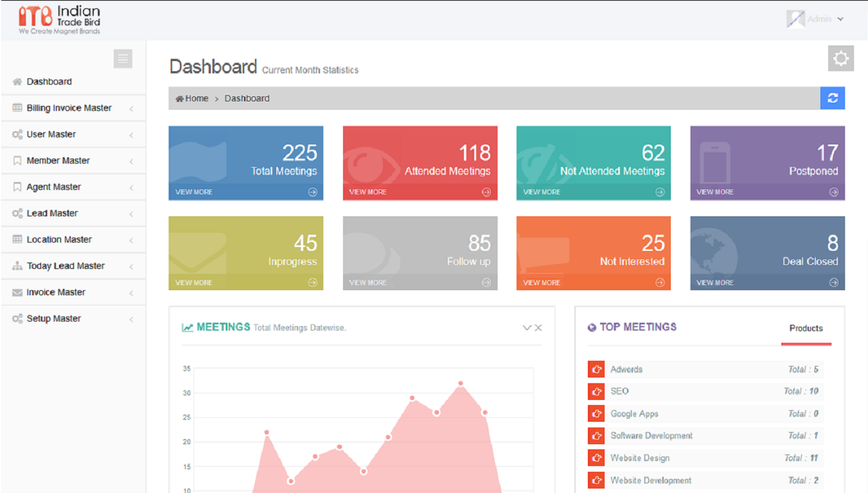The width and height of the screenshot is (868, 493).
Task: Click the Setup Master gears icon
Action: (x=17, y=318)
